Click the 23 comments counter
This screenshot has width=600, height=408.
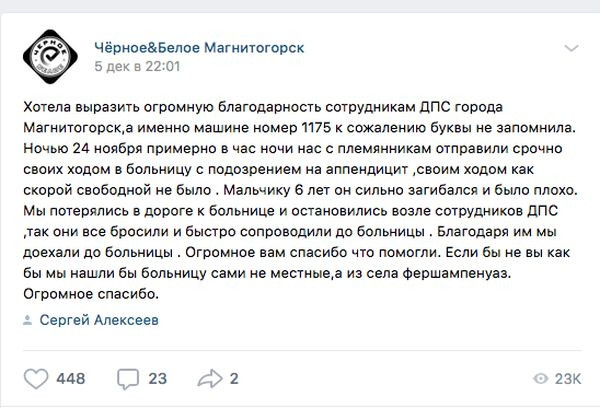coord(158,379)
